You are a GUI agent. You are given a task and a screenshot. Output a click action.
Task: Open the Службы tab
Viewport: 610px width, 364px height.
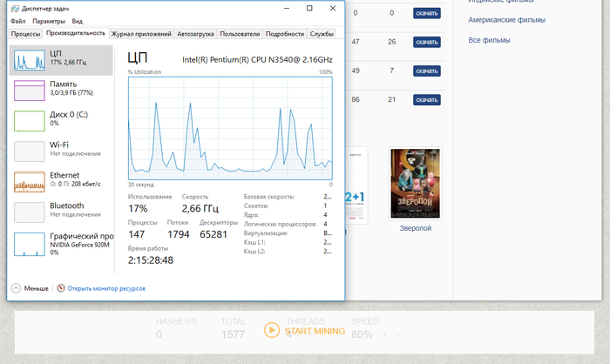[322, 34]
